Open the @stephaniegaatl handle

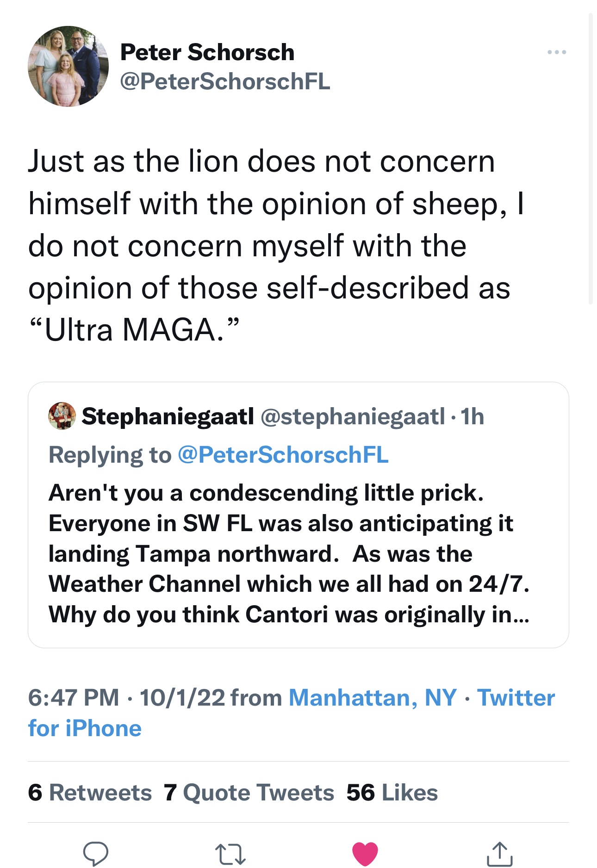click(x=353, y=416)
